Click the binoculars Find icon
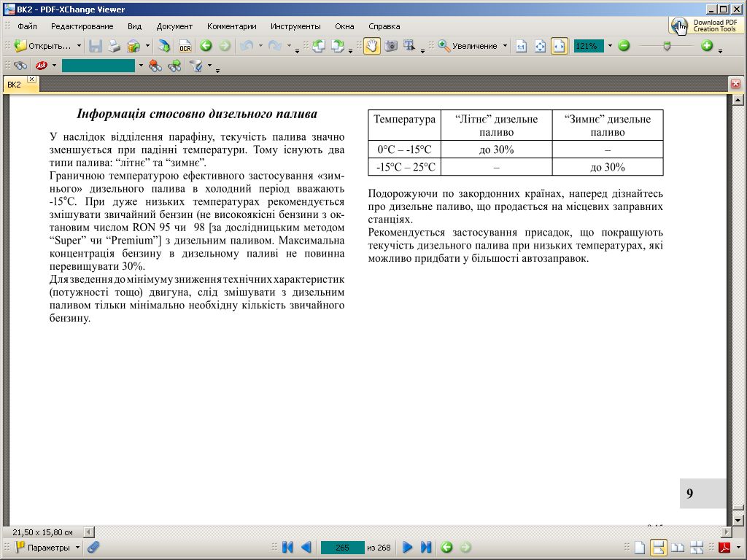Viewport: 747px width, 560px height. (x=20, y=66)
